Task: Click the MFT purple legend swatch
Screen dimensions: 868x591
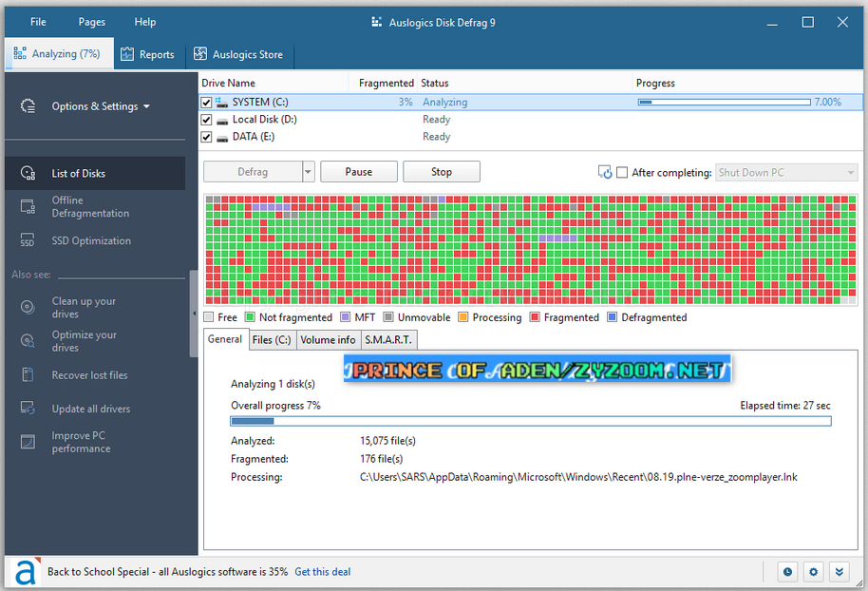Action: point(346,317)
